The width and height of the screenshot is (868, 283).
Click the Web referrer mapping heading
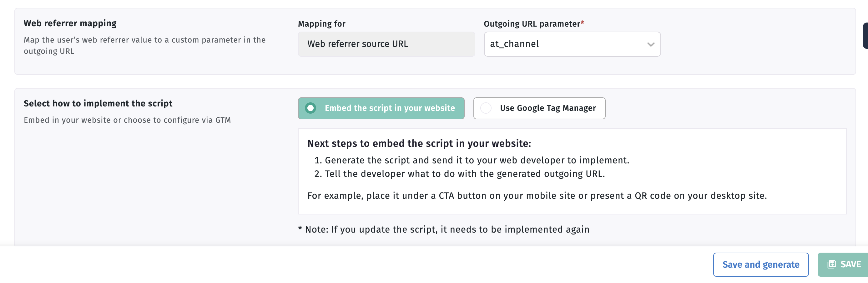pos(70,23)
